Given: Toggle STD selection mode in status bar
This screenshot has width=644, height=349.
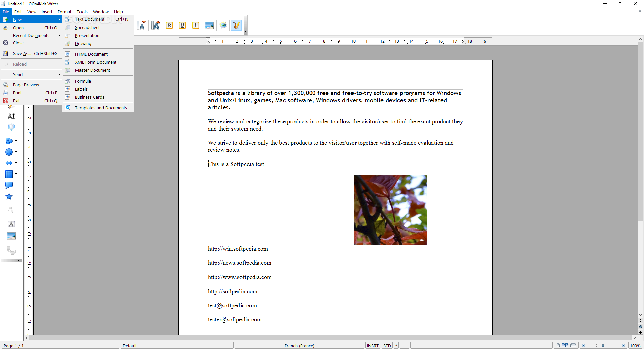Looking at the screenshot, I should point(387,346).
